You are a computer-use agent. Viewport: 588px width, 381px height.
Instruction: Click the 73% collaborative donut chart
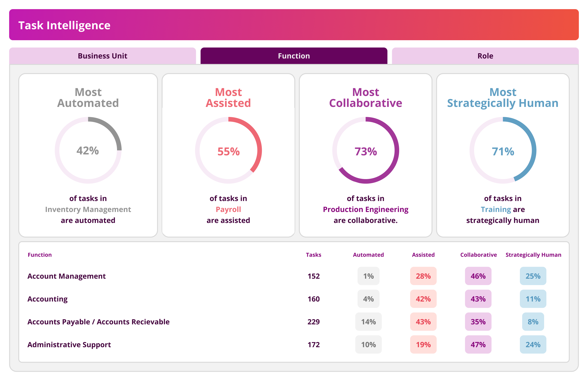coord(366,150)
